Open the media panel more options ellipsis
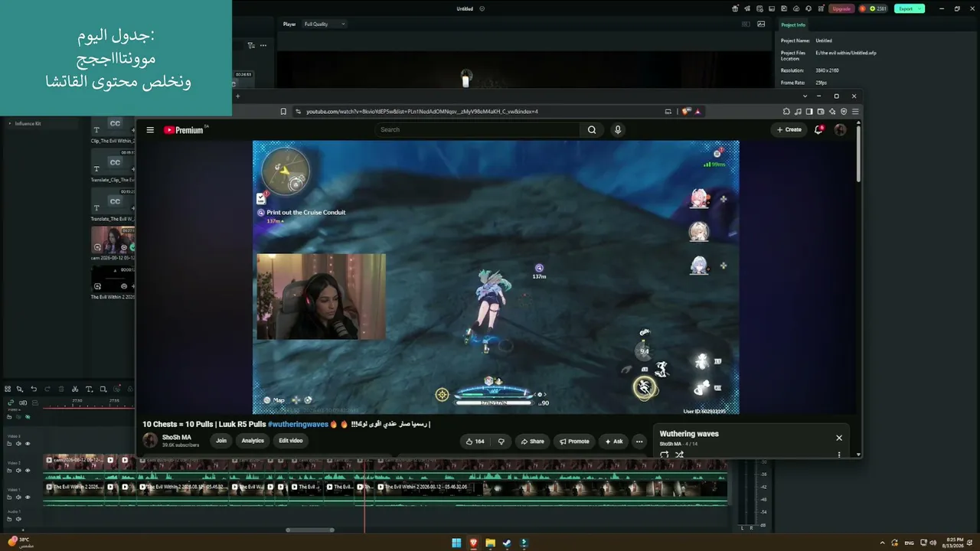 coord(263,46)
